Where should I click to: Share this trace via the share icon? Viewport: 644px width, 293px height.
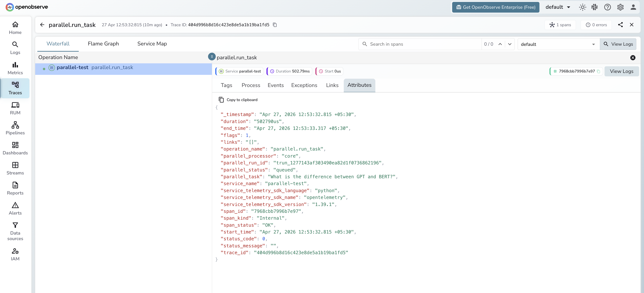pyautogui.click(x=621, y=25)
